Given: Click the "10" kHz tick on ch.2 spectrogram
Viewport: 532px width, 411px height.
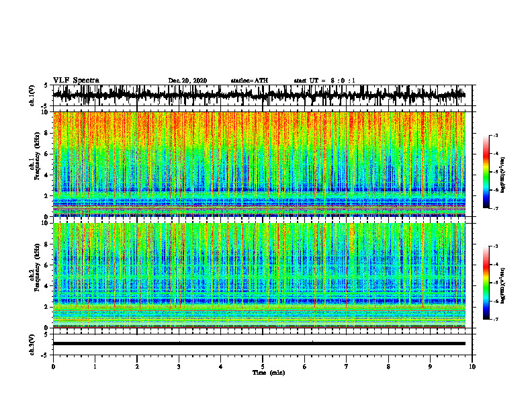Looking at the screenshot, I should (x=46, y=223).
